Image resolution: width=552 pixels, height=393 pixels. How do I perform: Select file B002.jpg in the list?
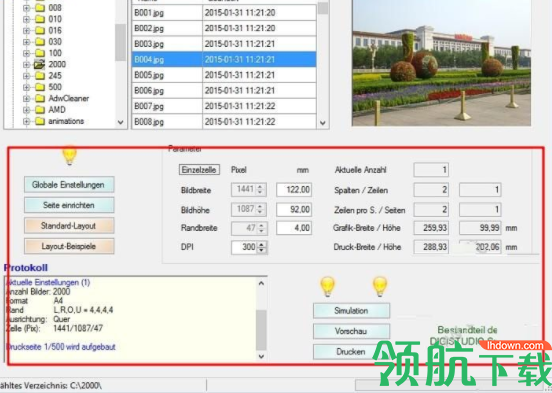pyautogui.click(x=167, y=28)
